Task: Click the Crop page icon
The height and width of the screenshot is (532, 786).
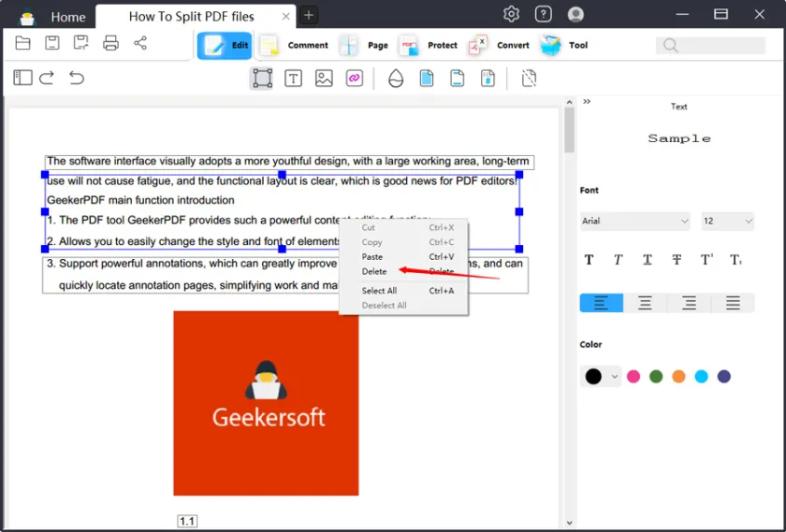Action: click(x=529, y=79)
